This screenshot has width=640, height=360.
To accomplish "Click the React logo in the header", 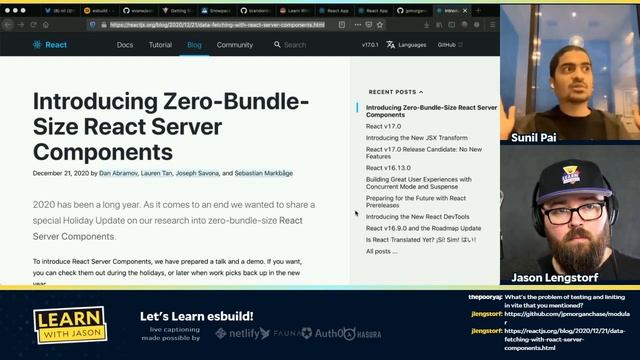I will pos(50,45).
